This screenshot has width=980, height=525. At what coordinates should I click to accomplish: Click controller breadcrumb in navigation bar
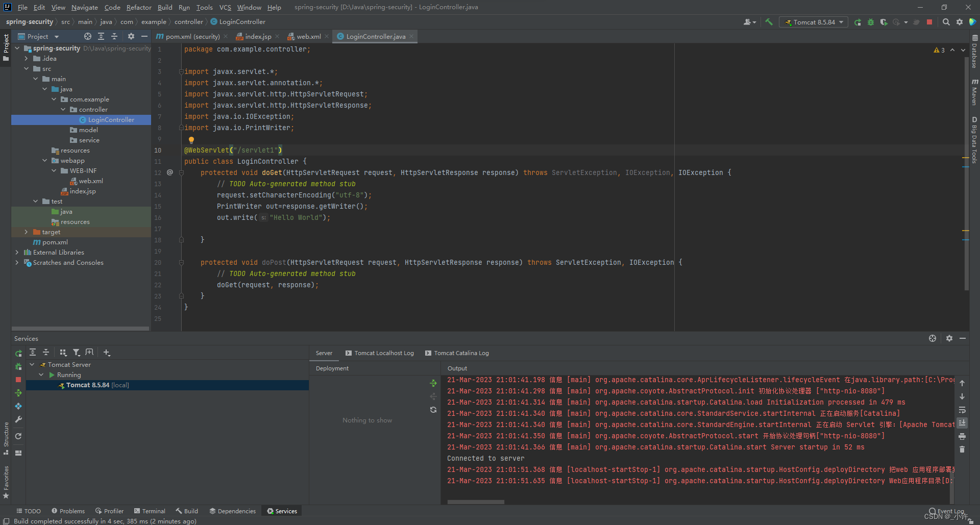188,22
